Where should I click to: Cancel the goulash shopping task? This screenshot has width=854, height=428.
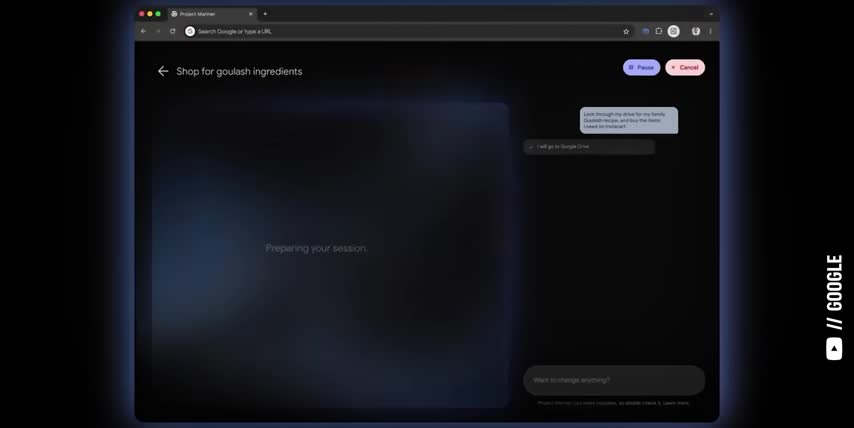[x=685, y=67]
